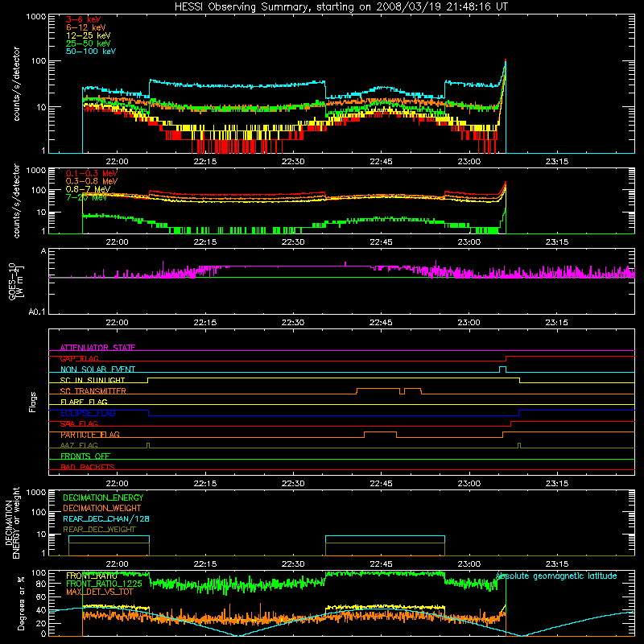The width and height of the screenshot is (644, 644).
Task: Select the DECIMATION_ENERGY legend label
Action: click(x=103, y=497)
